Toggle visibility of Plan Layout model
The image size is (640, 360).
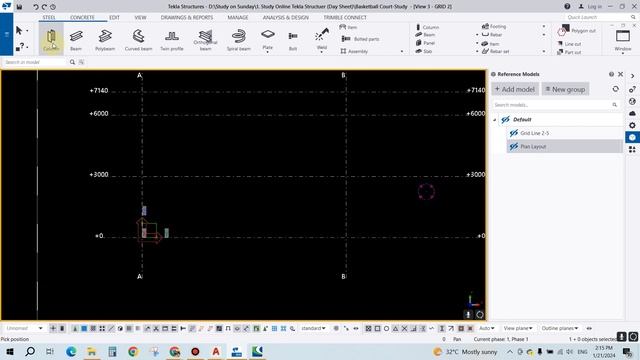click(x=513, y=147)
